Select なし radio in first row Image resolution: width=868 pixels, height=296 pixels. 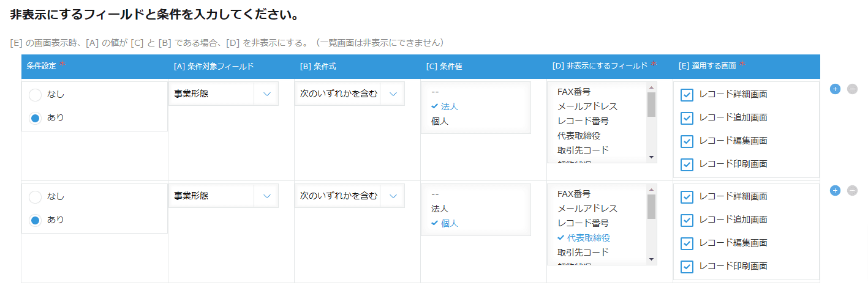36,95
